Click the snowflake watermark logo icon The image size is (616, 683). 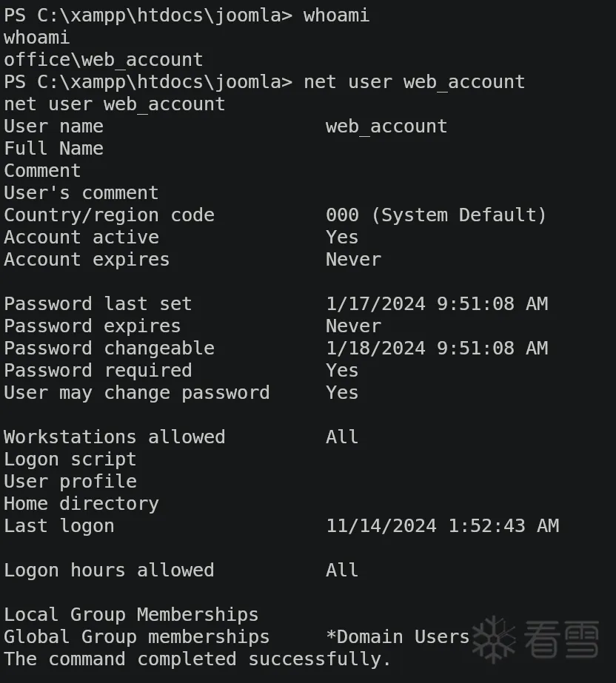coord(494,638)
